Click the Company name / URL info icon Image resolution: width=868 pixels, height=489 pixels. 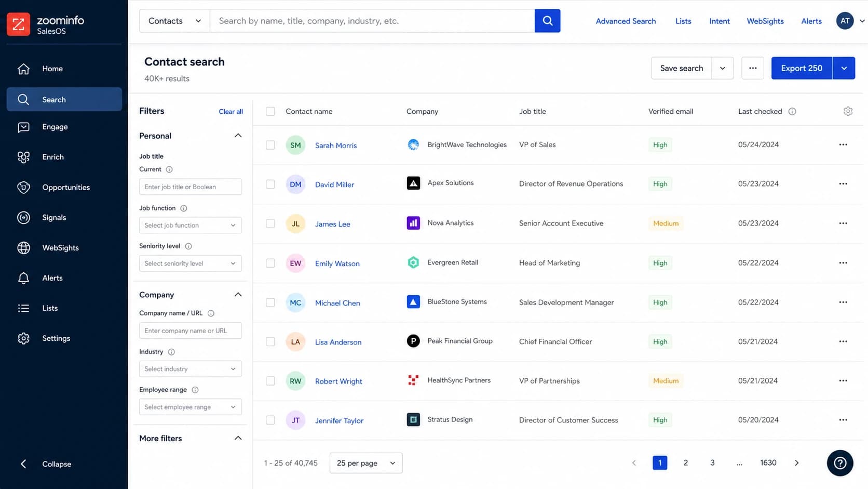point(211,313)
